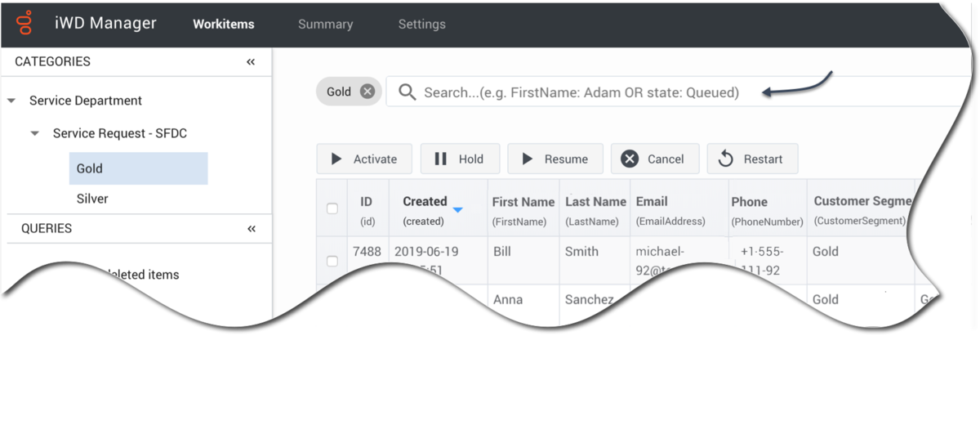
Task: Click the Activate play icon
Action: [336, 159]
